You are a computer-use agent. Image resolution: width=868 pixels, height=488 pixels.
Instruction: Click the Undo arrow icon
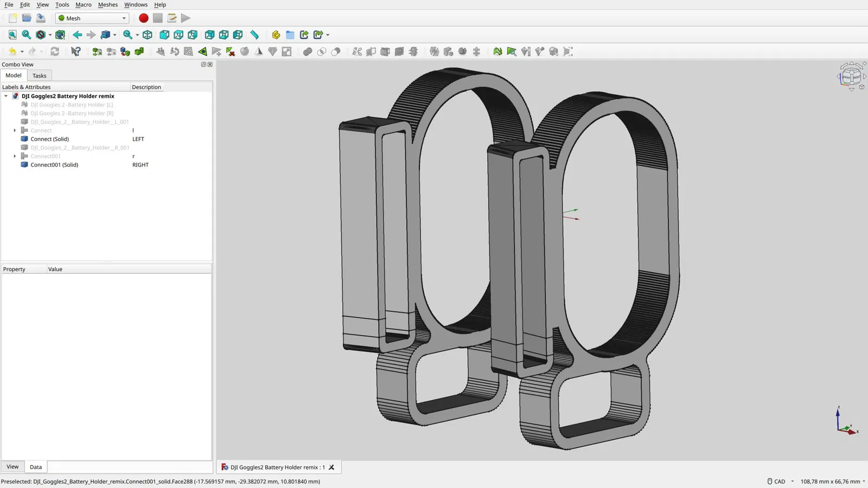12,52
